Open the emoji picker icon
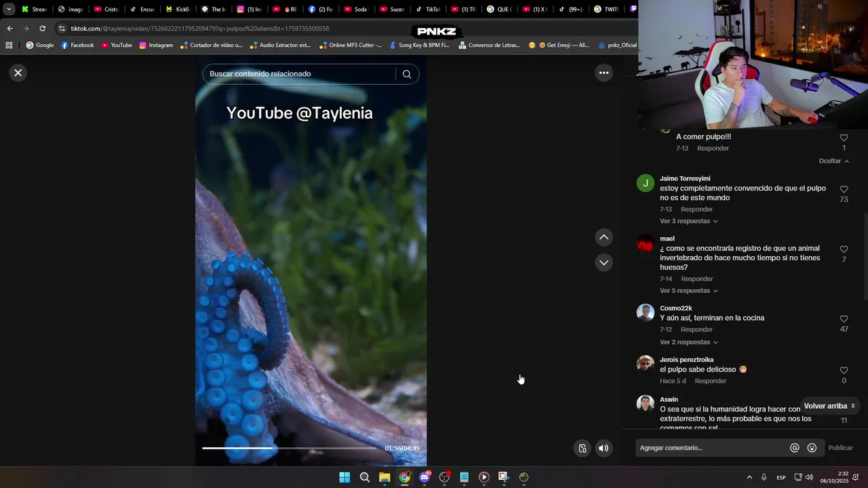The height and width of the screenshot is (488, 868). click(x=812, y=448)
